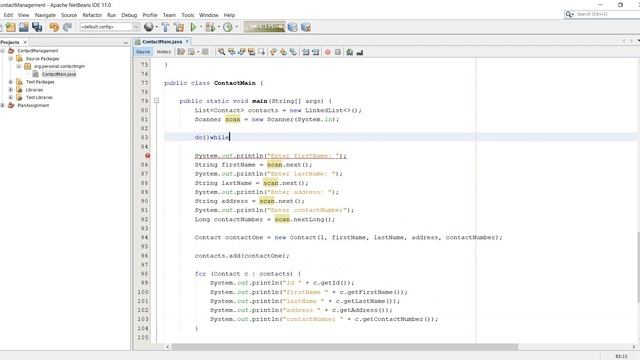Click the Undo arrow icon
This screenshot has width=640, height=360.
coord(54,27)
